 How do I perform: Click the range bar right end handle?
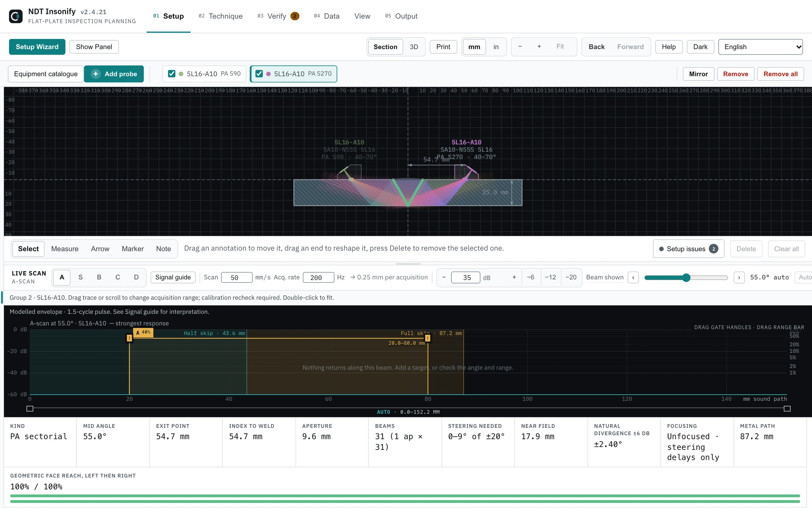click(x=787, y=408)
